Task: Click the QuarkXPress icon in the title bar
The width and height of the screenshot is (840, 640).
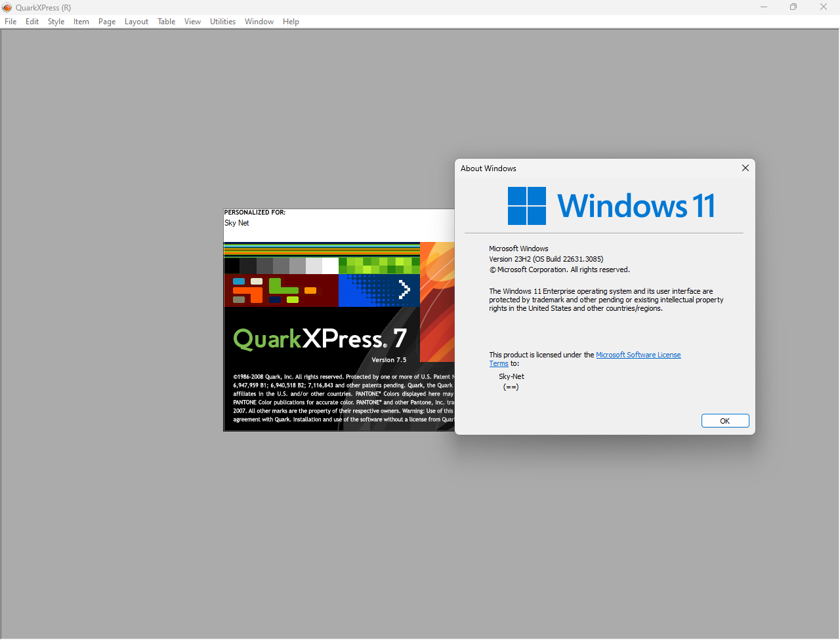Action: [7, 7]
